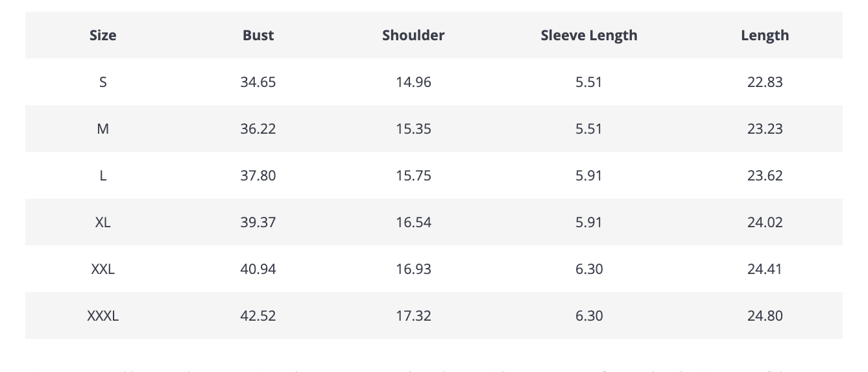Click the shoulder value 15.35
Screen dimensions: 868x372
tap(413, 129)
